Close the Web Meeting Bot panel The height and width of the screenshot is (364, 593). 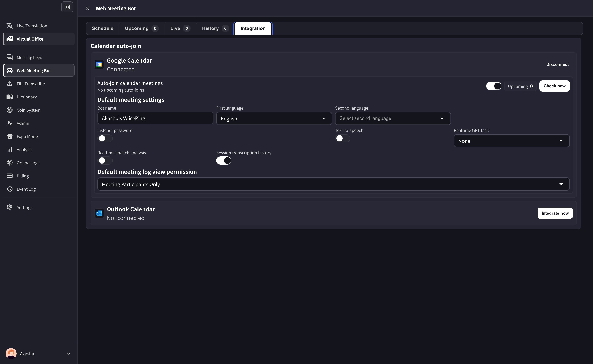tap(87, 8)
